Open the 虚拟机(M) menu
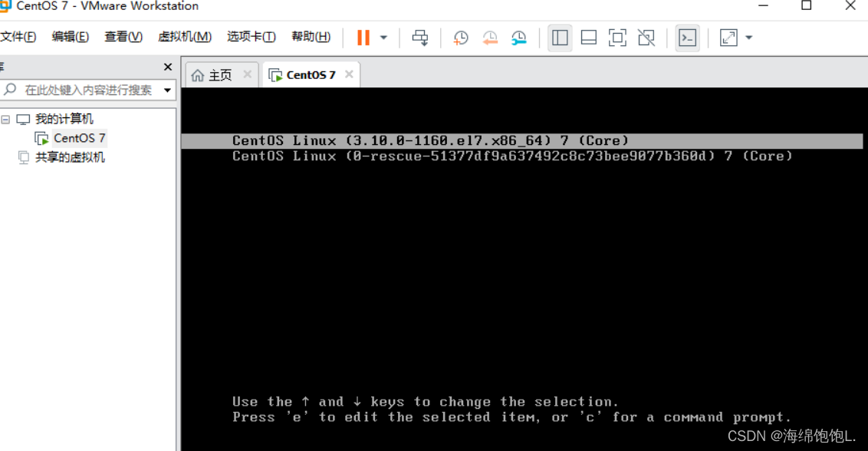The height and width of the screenshot is (451, 868). 184,37
